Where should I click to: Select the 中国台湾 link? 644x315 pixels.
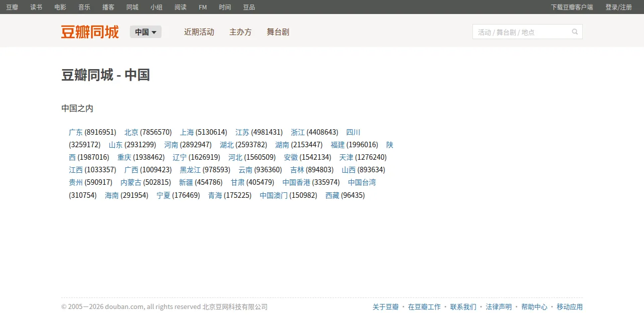pos(362,182)
